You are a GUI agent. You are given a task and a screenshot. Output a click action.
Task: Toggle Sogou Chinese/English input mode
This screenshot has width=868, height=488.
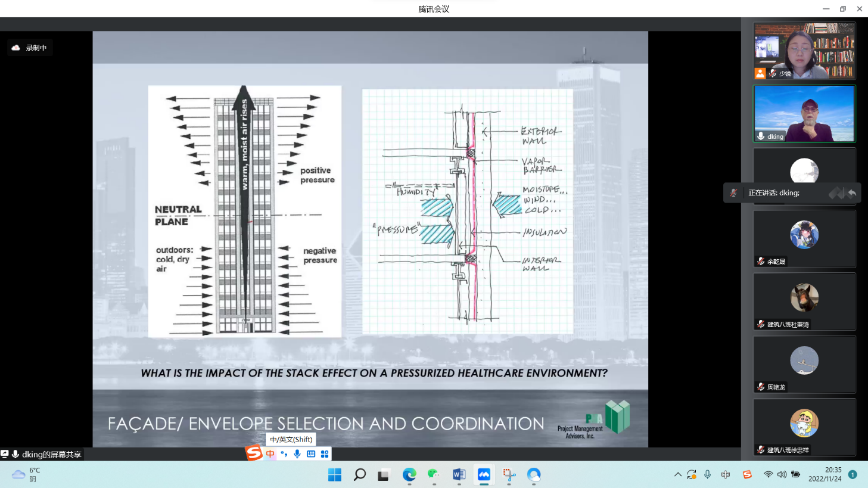270,454
